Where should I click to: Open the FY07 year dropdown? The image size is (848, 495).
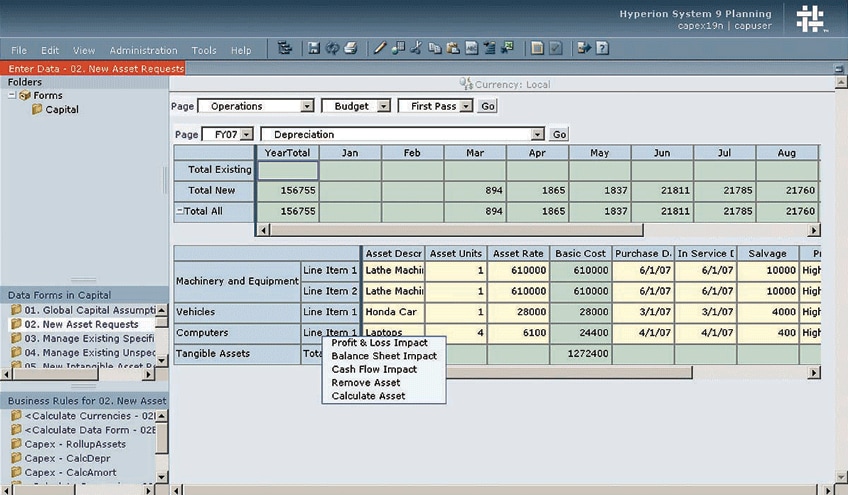pyautogui.click(x=246, y=134)
